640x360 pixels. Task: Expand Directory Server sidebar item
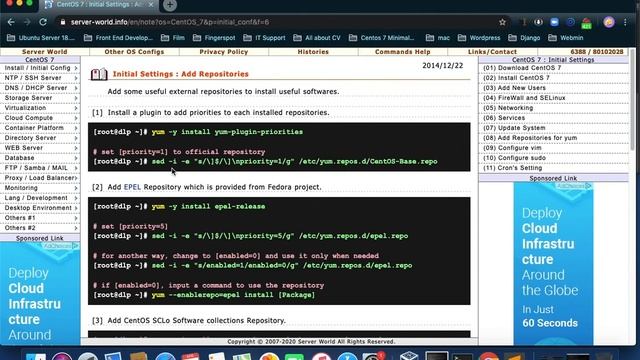coord(40,138)
